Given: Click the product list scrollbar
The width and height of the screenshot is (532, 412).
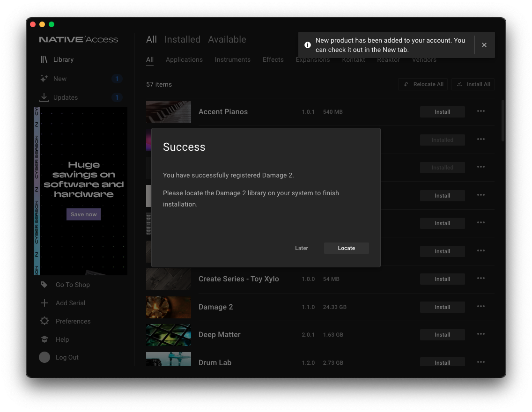Looking at the screenshot, I should [x=503, y=120].
